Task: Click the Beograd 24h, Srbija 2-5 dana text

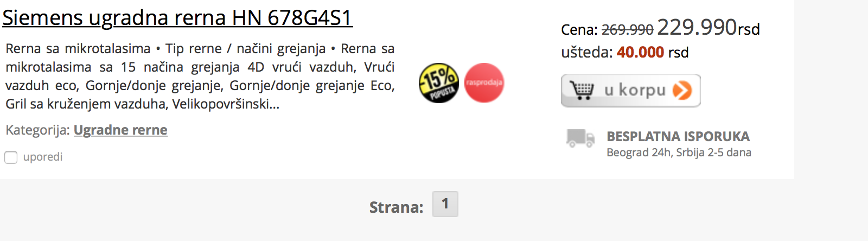Action: point(679,153)
